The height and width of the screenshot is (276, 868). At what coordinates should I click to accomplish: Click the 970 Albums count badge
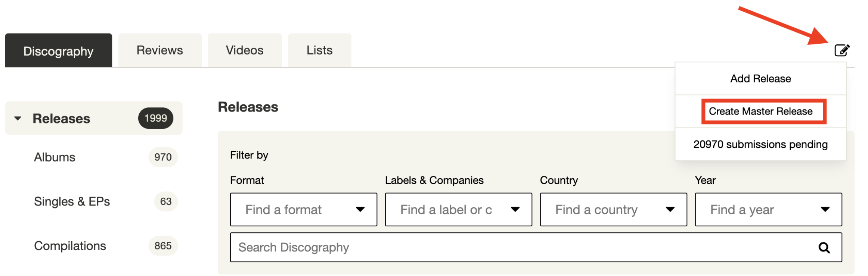coord(163,157)
